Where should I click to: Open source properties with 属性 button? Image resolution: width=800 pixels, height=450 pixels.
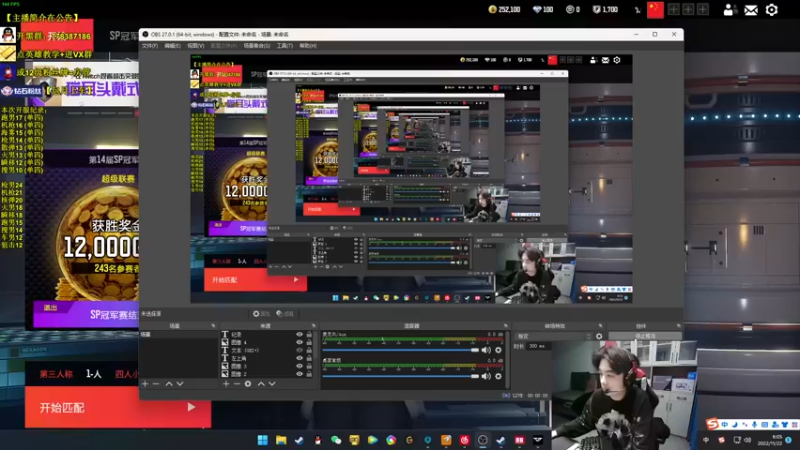coord(261,314)
